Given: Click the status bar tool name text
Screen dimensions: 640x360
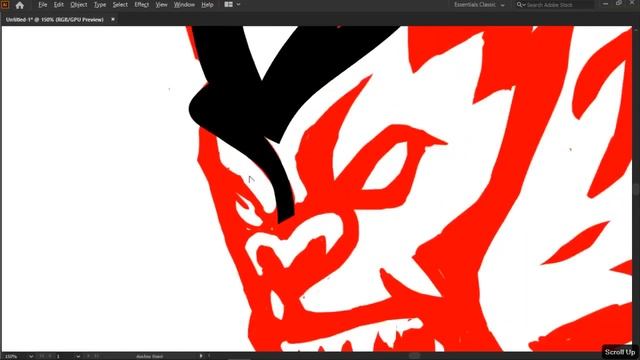Looking at the screenshot, I should point(149,356).
